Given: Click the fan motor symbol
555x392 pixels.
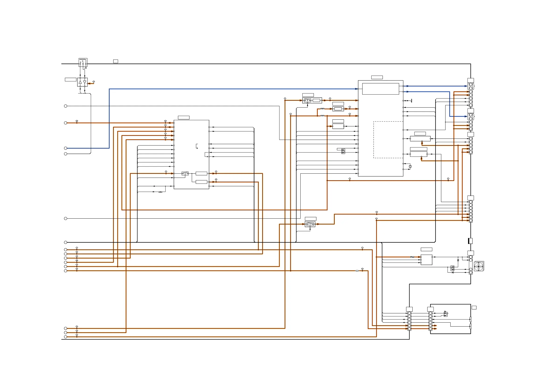Looking at the screenshot, I should 479,266.
